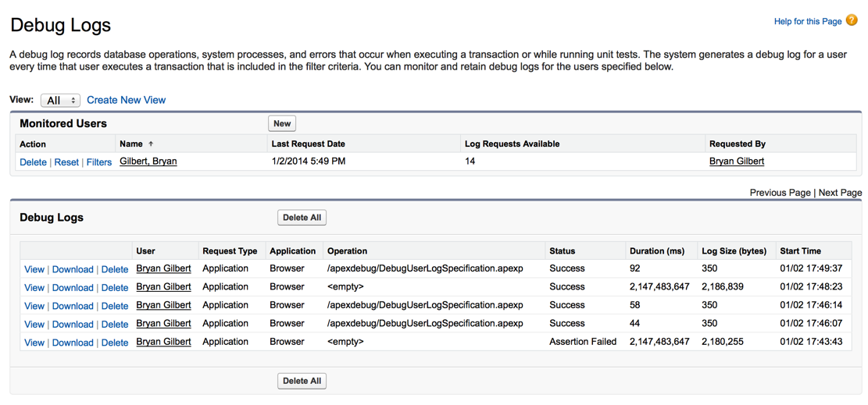Select start time 01/02 17:43:43
This screenshot has height=405, width=868.
(x=811, y=342)
